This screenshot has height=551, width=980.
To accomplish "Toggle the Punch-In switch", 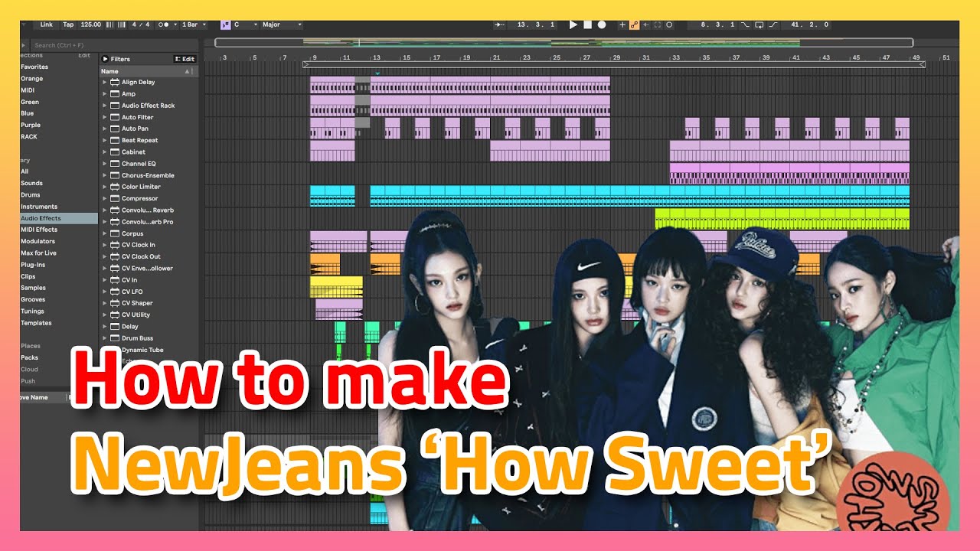I will point(745,24).
